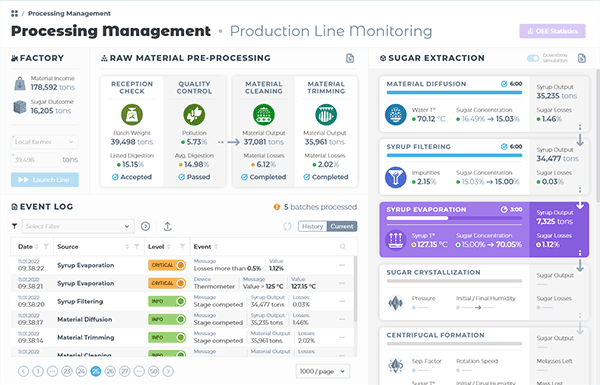Switch to the Current tab
The image size is (600, 385).
tap(342, 226)
